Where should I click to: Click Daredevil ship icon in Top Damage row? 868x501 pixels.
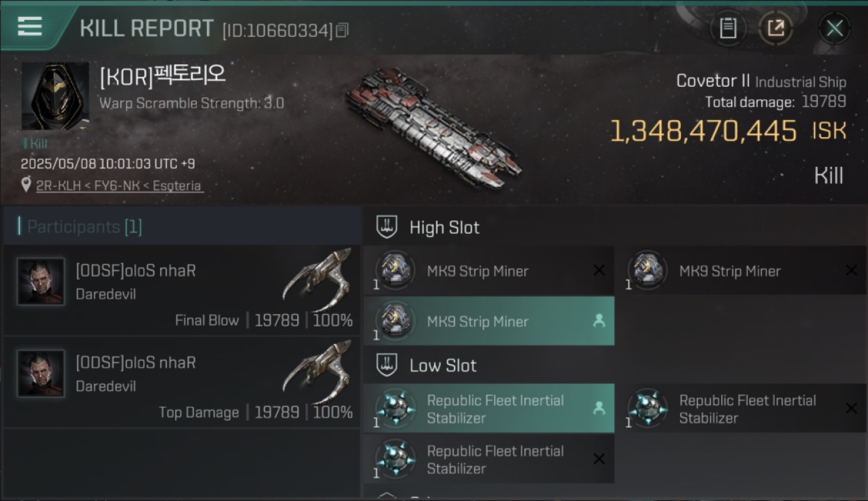pos(317,371)
